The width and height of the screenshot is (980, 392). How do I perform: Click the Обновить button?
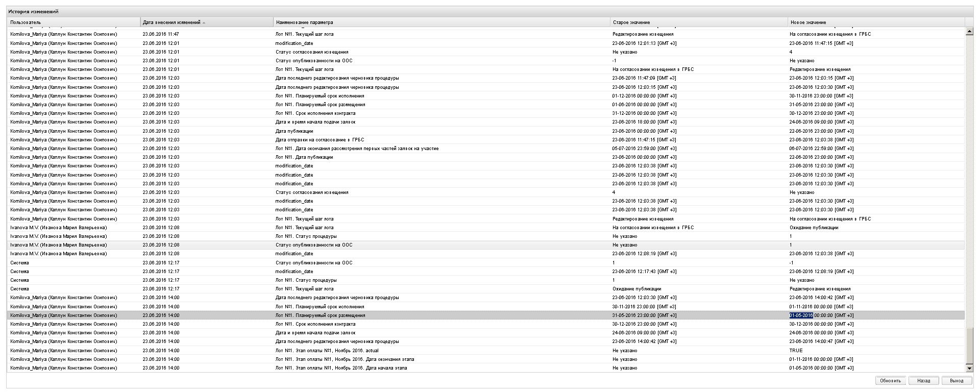pyautogui.click(x=890, y=381)
